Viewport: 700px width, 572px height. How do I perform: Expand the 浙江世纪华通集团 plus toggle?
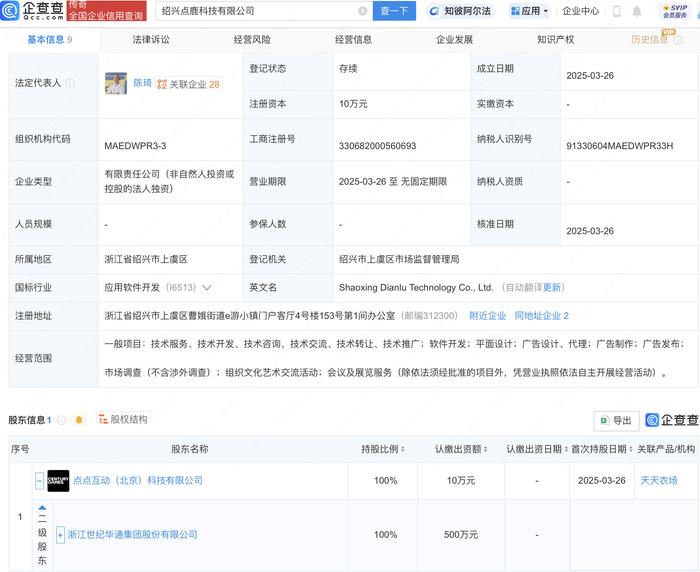click(60, 535)
